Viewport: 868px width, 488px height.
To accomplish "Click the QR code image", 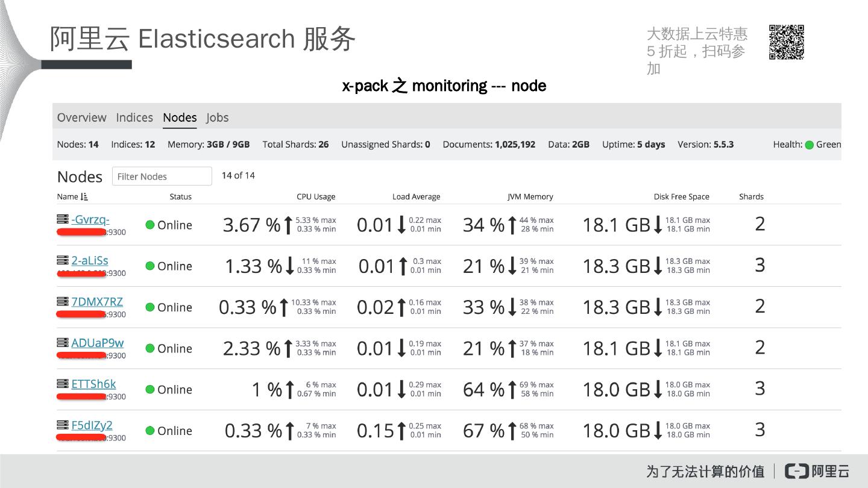I will [x=787, y=42].
